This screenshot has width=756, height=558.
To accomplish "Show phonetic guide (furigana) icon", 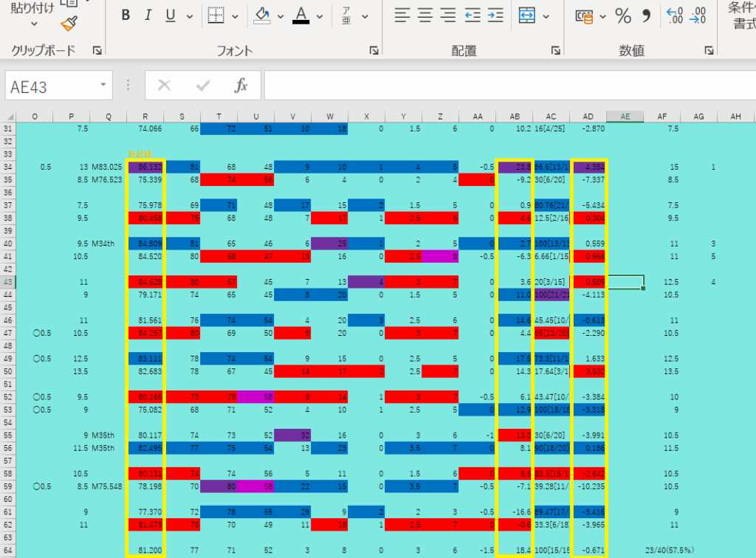I will pyautogui.click(x=347, y=15).
